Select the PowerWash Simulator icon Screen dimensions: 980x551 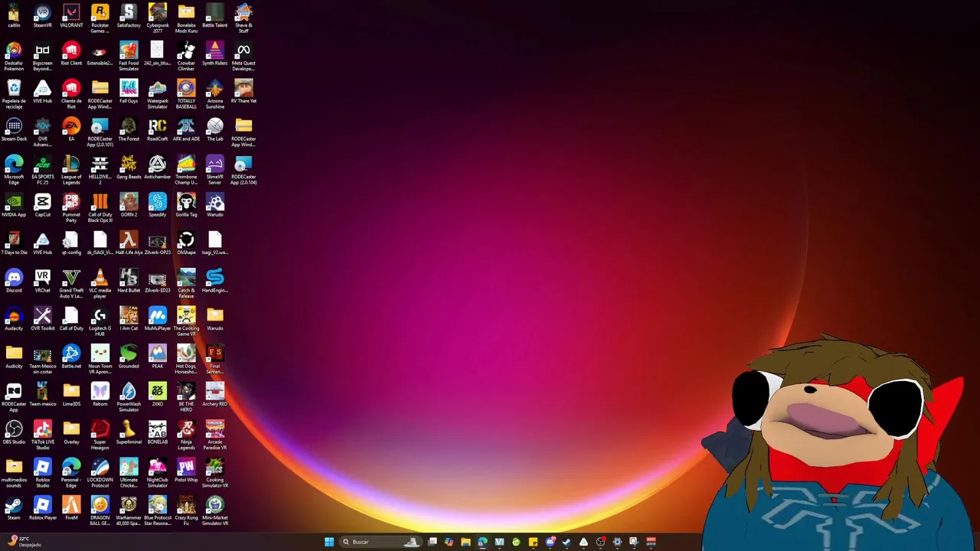[x=129, y=397]
